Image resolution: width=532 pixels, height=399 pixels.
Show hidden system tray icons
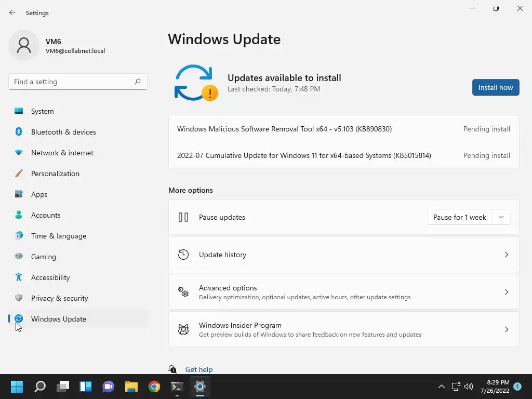coord(442,387)
